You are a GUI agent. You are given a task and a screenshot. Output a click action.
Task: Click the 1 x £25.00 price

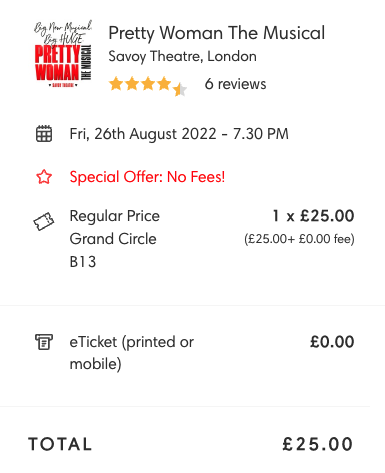(x=313, y=216)
